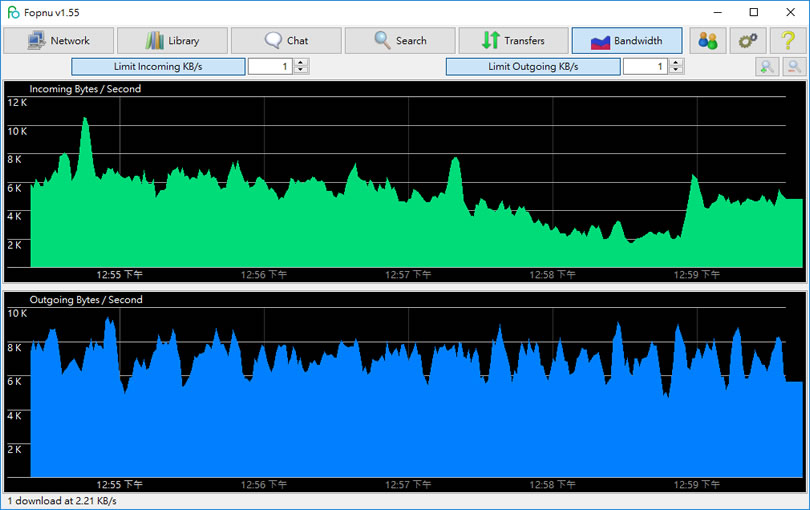
Task: Decrease incoming limit with down arrow
Action: coord(301,71)
